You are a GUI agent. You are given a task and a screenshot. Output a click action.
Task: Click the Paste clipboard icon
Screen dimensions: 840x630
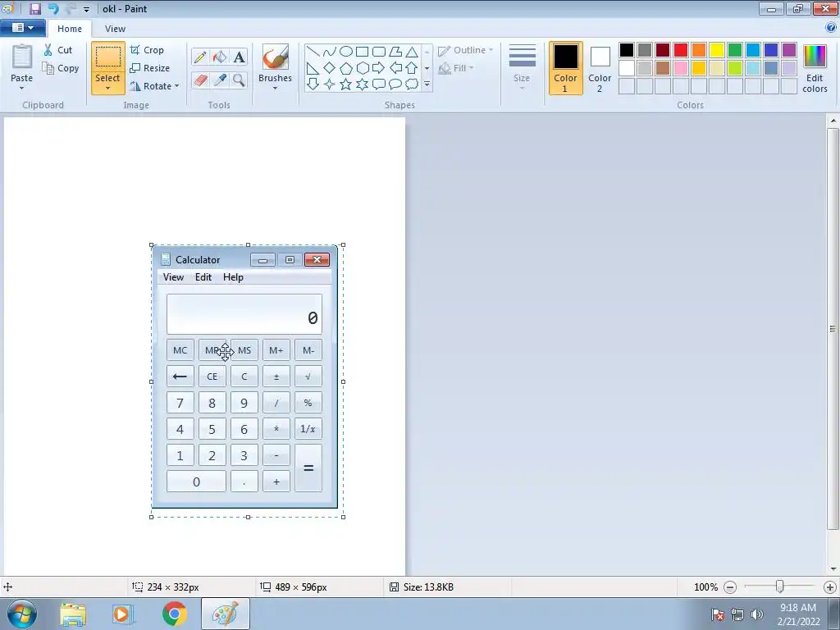tap(22, 57)
